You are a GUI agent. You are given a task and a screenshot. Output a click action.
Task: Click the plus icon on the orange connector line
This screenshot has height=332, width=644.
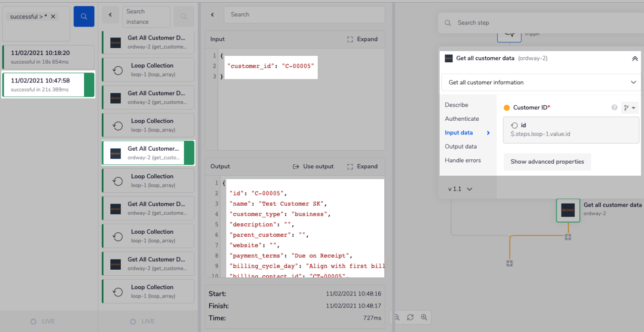(568, 237)
